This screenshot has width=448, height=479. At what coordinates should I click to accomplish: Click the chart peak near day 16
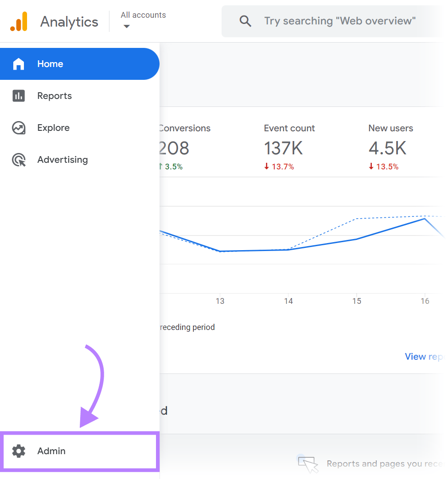point(424,218)
